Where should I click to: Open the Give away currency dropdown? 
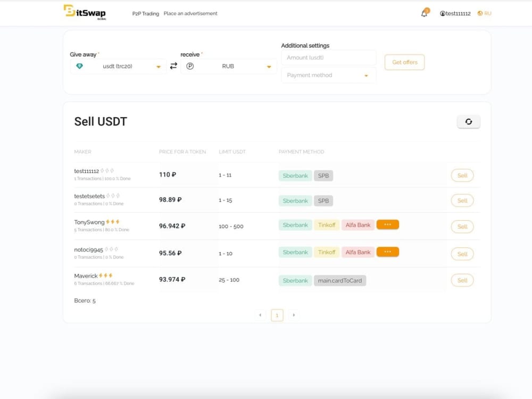118,66
